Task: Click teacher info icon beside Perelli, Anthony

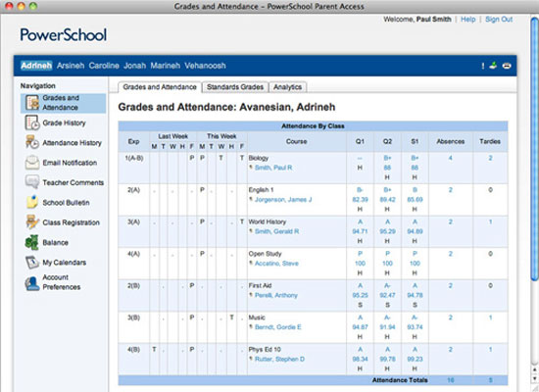Action: point(251,295)
